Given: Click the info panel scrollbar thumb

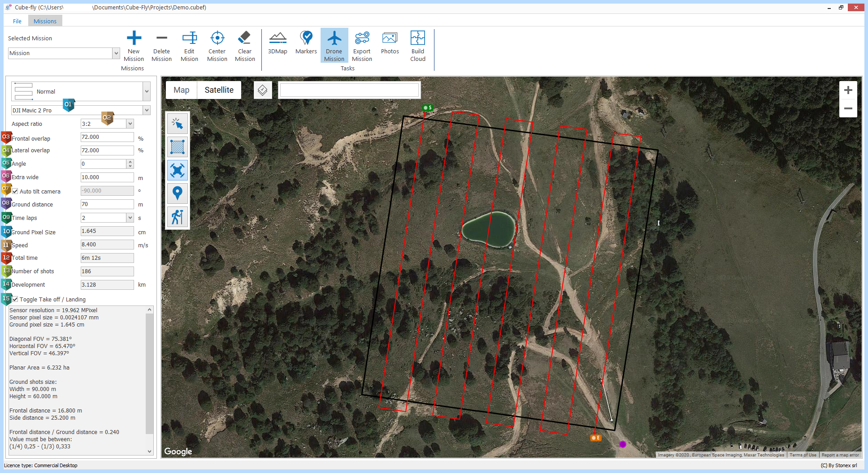Looking at the screenshot, I should (x=150, y=374).
